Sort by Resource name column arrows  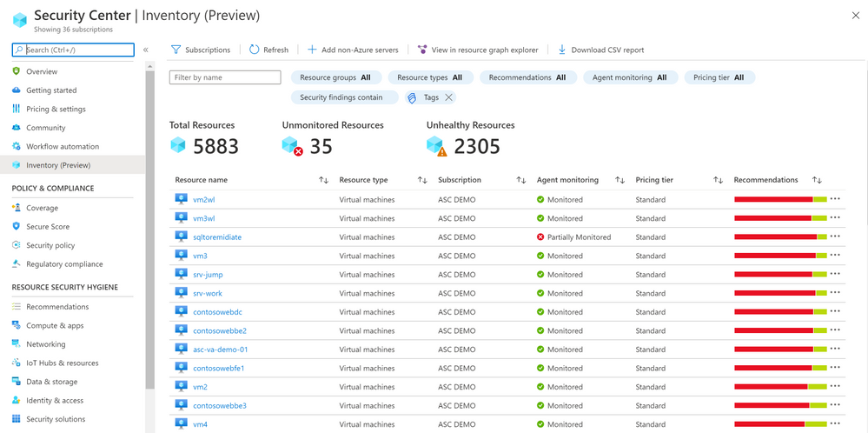[324, 180]
